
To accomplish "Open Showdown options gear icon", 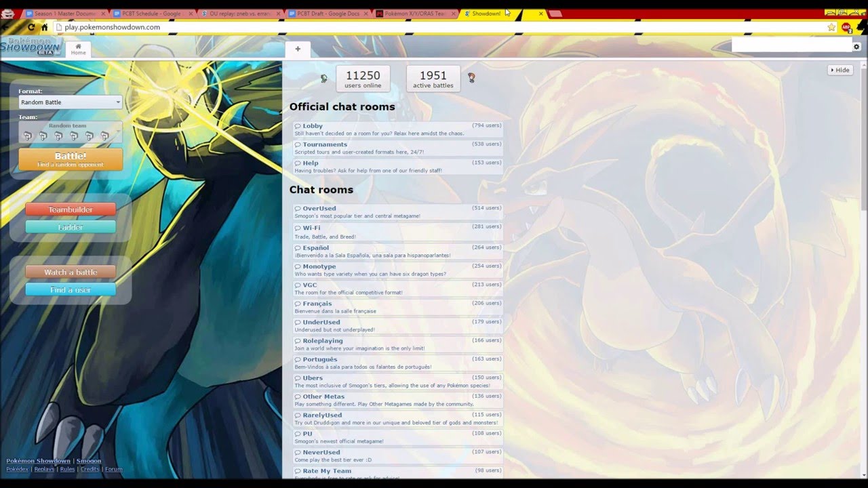I will point(856,47).
